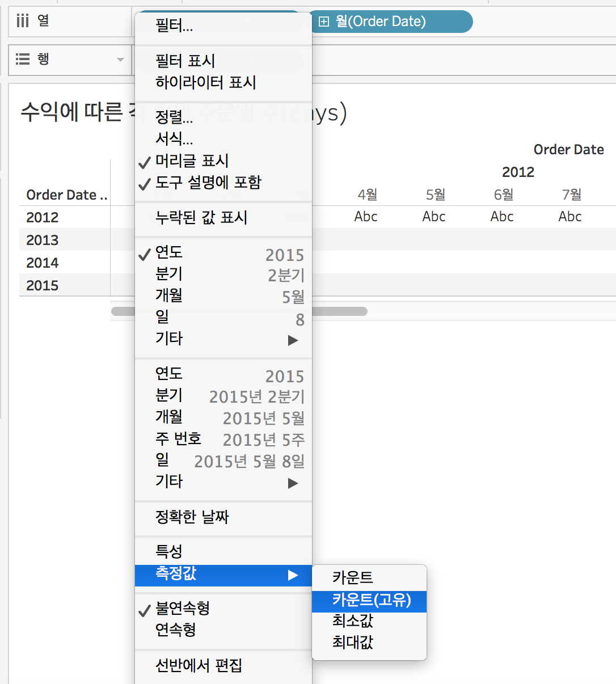
Task: Choose 최소값 in the submenu
Action: 369,621
